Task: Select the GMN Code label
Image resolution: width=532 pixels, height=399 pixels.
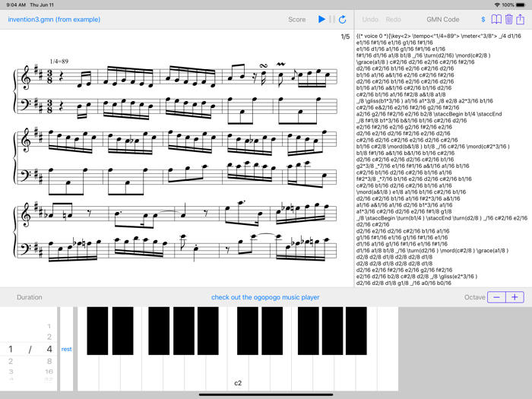Action: pyautogui.click(x=443, y=19)
